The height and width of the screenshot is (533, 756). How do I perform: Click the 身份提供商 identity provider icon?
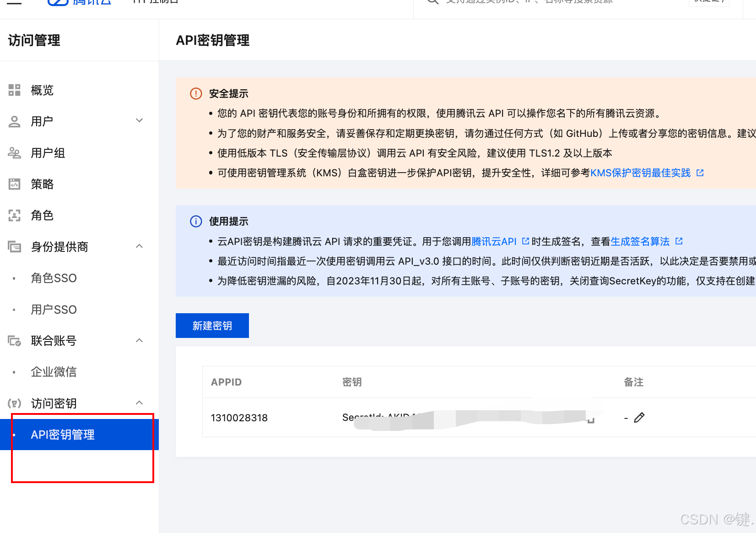(x=14, y=247)
